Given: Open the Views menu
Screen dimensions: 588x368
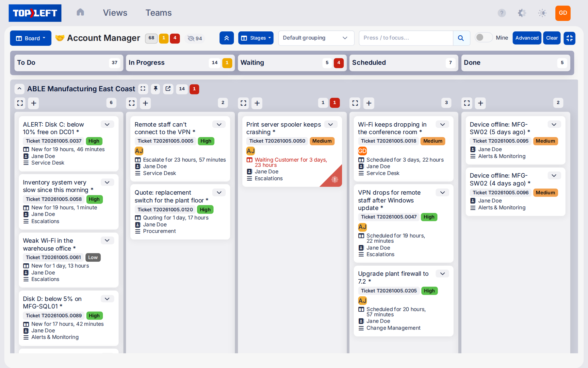Looking at the screenshot, I should tap(115, 13).
